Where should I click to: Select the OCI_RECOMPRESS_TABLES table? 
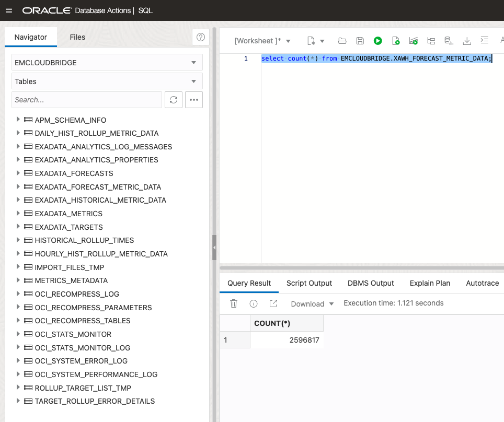83,321
